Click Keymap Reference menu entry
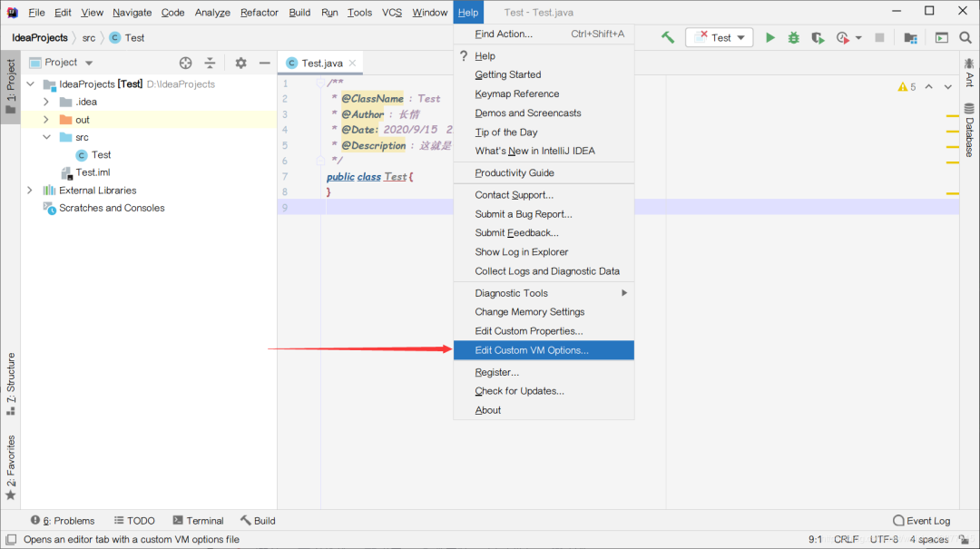Image resolution: width=980 pixels, height=549 pixels. tap(544, 93)
